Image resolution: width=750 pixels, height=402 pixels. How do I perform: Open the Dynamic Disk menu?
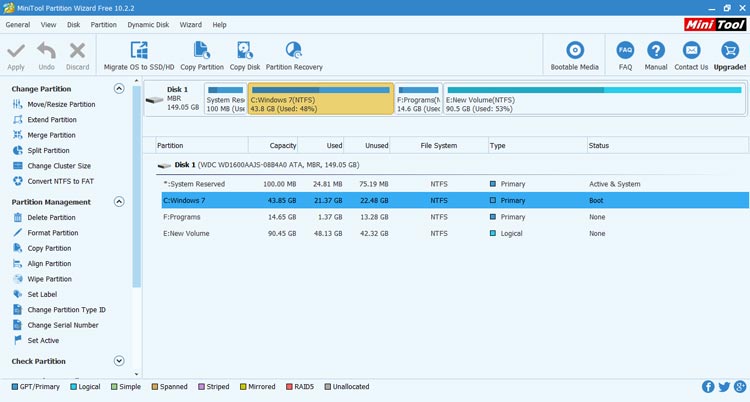pos(148,24)
